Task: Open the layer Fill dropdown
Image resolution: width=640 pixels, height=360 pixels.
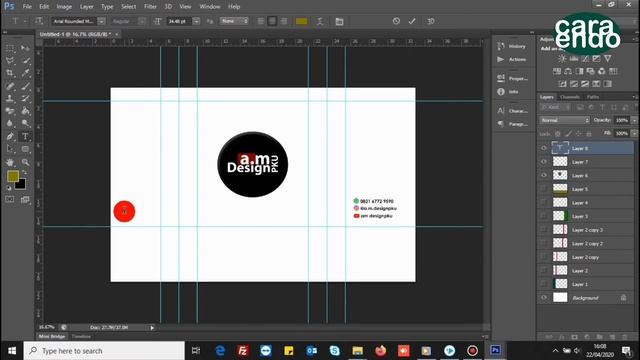Action: [634, 133]
